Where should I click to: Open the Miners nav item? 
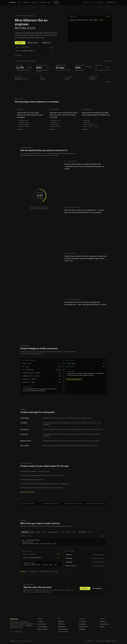click(x=19, y=2)
